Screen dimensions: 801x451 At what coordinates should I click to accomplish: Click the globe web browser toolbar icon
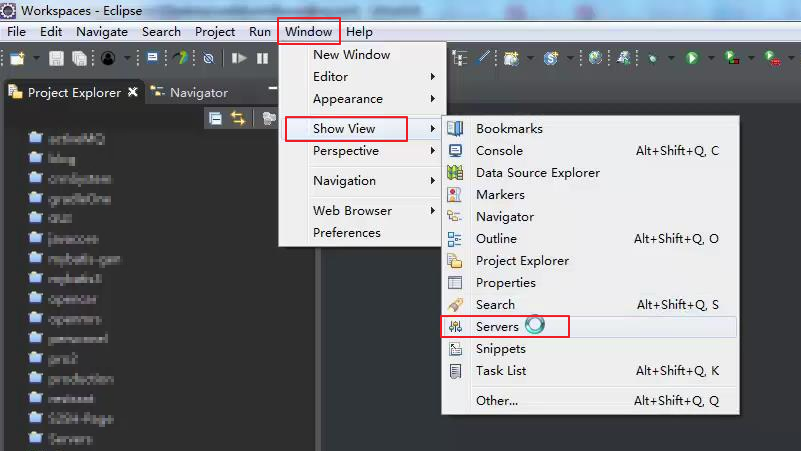tap(595, 58)
